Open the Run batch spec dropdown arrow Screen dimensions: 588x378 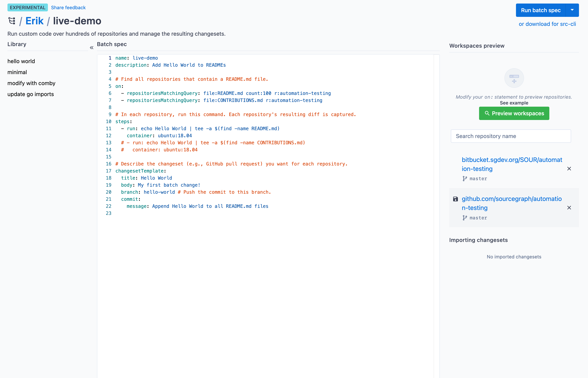(572, 10)
